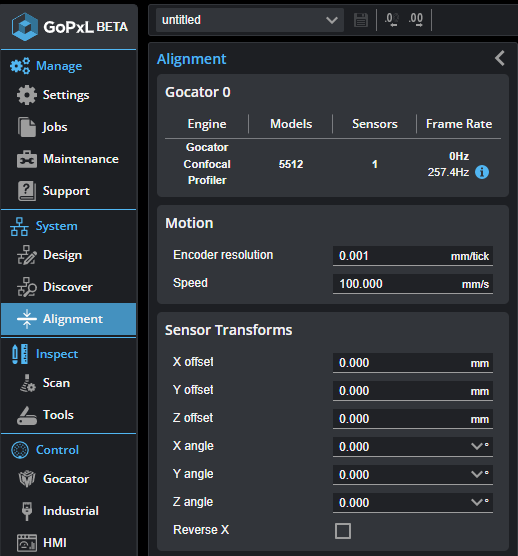Click the frame rate info icon
This screenshot has width=518, height=556.
pos(482,172)
